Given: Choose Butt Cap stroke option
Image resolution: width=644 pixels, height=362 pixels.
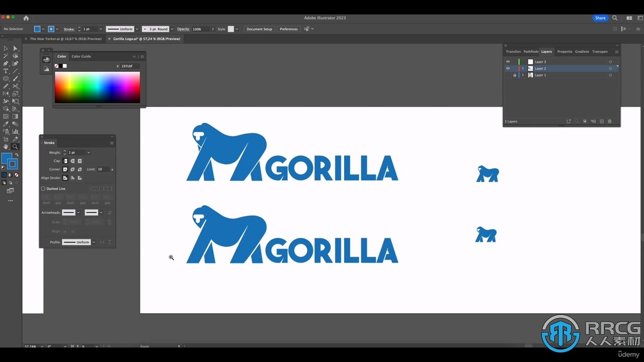Looking at the screenshot, I should [65, 161].
